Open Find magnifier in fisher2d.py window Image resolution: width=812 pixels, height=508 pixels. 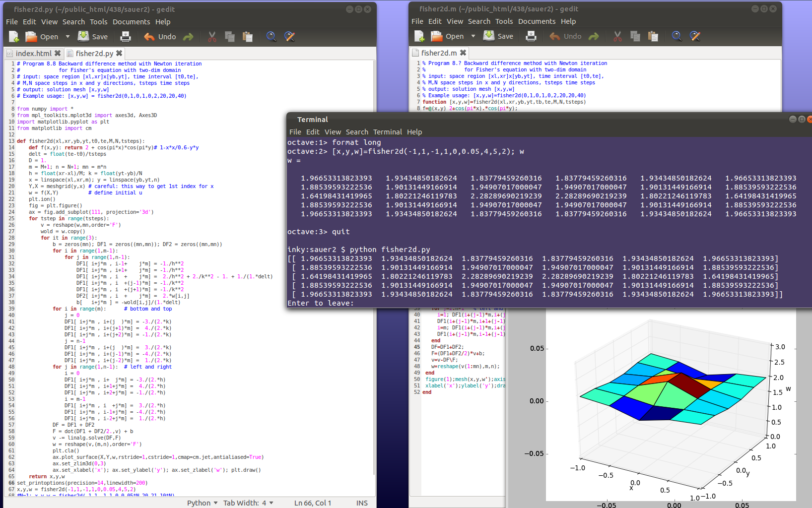[x=271, y=37]
